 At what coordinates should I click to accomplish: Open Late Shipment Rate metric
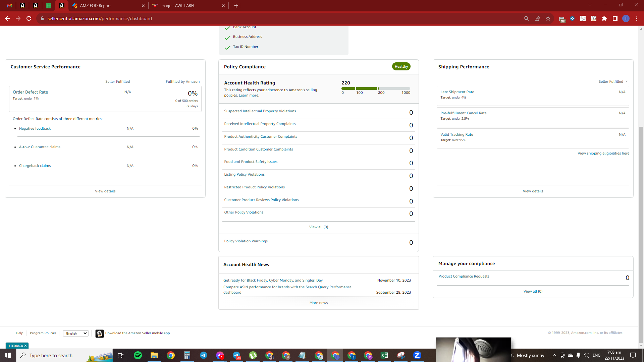457,92
